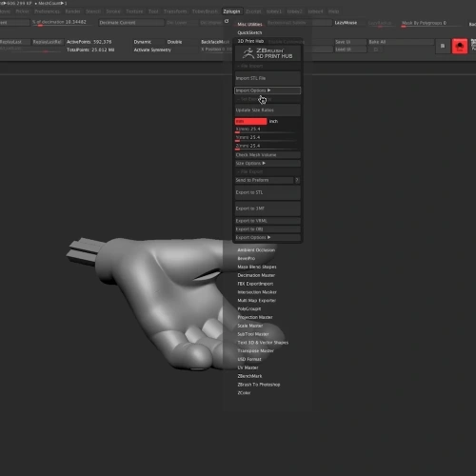Click the question mark next to Send to Preform

pos(297,180)
